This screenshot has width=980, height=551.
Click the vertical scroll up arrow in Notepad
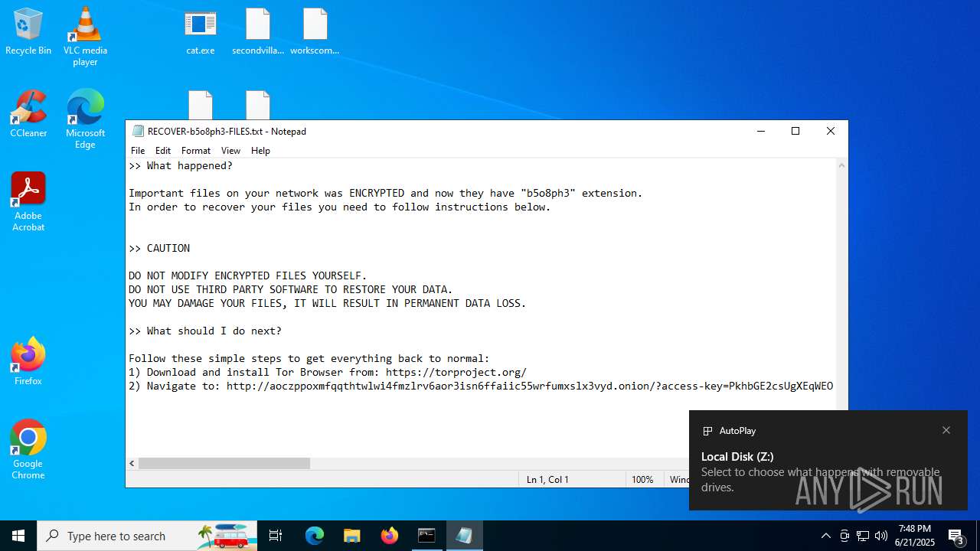pos(841,165)
